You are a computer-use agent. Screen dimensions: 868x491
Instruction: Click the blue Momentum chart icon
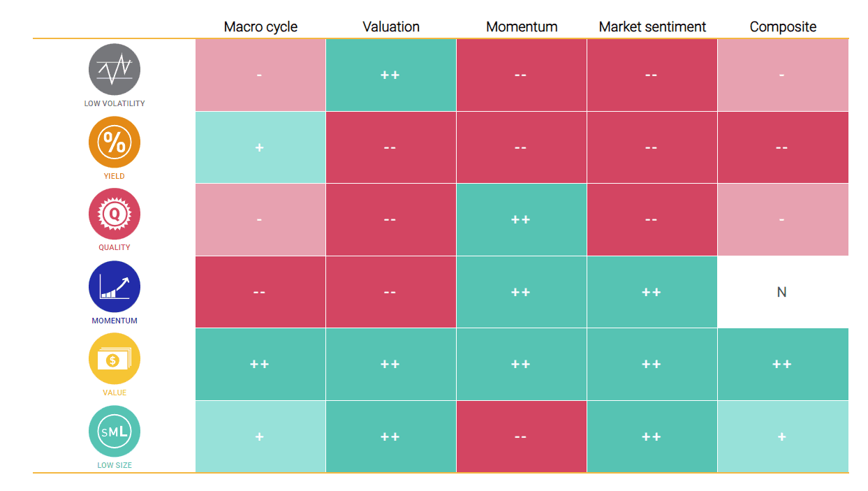coord(115,286)
